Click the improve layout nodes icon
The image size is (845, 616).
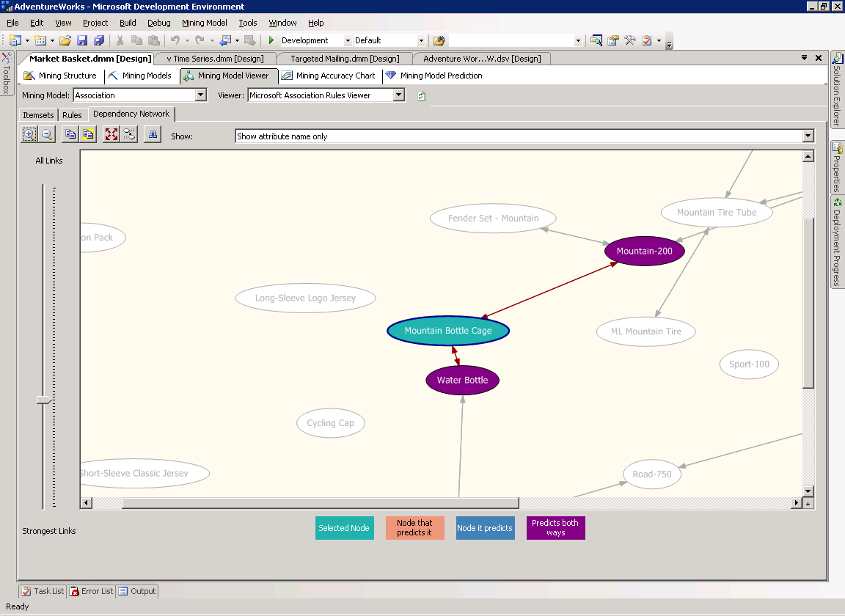coord(129,134)
